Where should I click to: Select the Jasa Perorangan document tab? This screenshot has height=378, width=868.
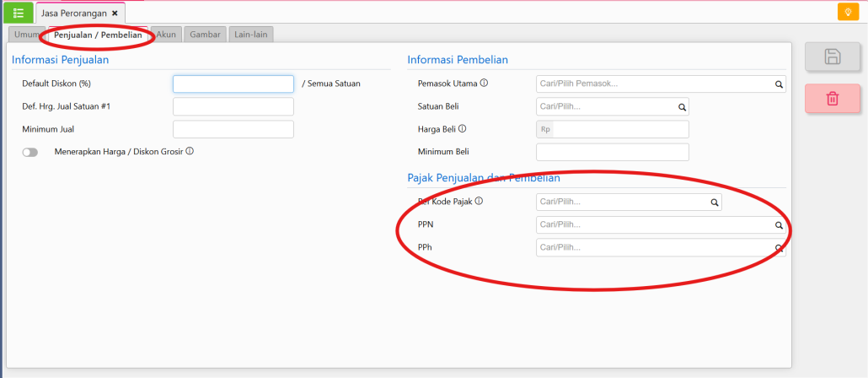tap(81, 13)
